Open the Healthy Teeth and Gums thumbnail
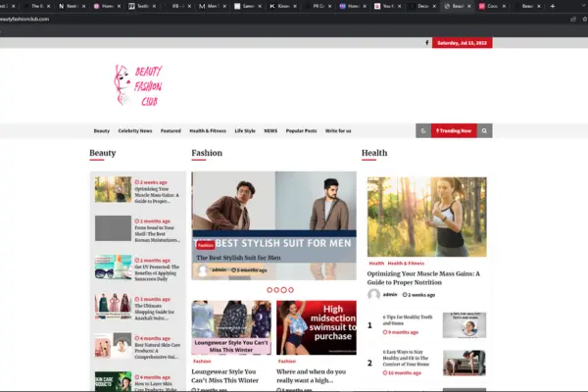 coord(465,324)
